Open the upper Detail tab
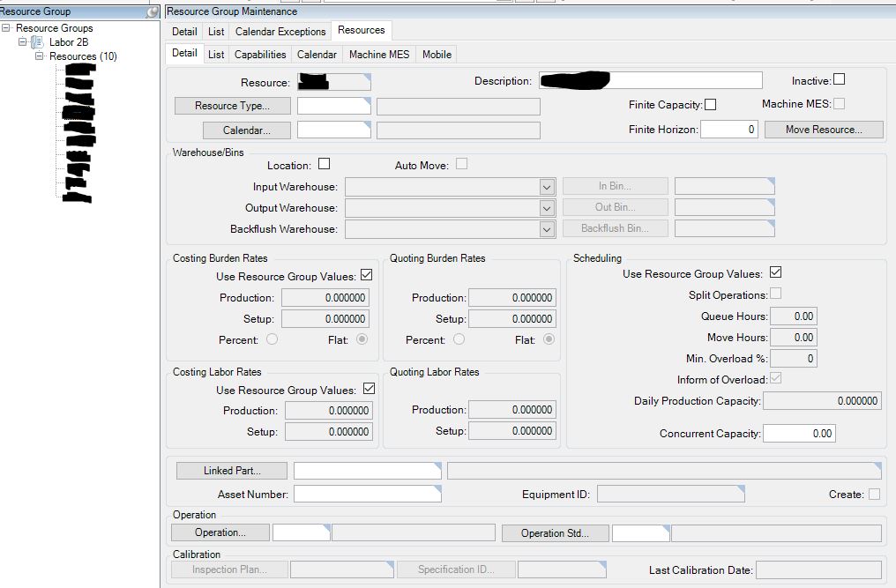The height and width of the screenshot is (588, 896). [x=184, y=32]
